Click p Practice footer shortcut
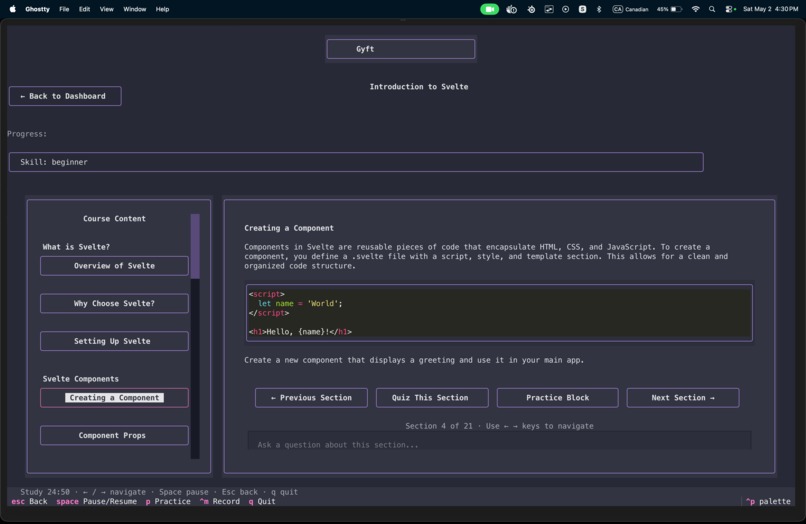This screenshot has height=524, width=806. pos(168,501)
